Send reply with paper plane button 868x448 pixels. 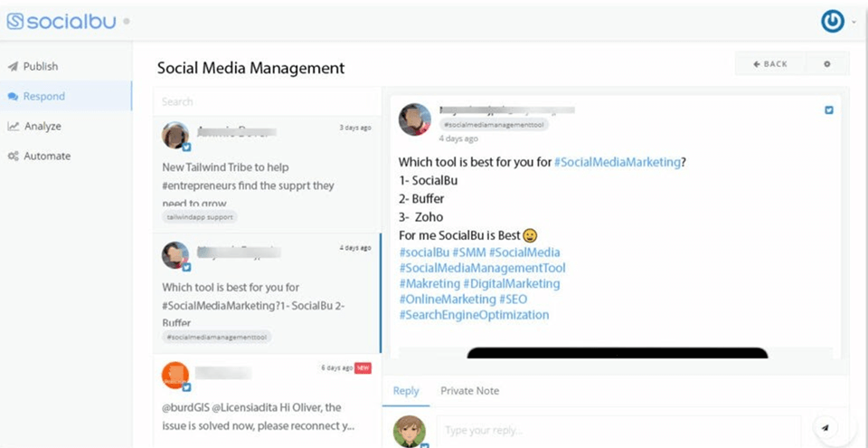point(826,428)
